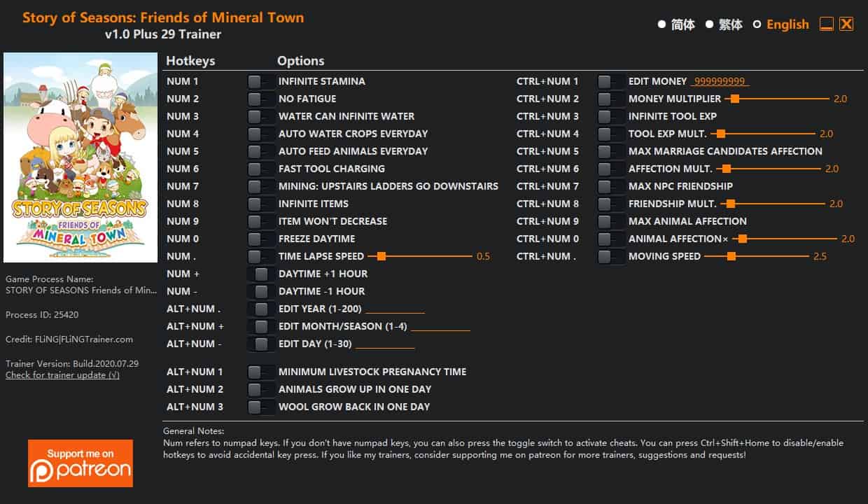Select the English language option
This screenshot has height=504, width=868.
[x=781, y=24]
